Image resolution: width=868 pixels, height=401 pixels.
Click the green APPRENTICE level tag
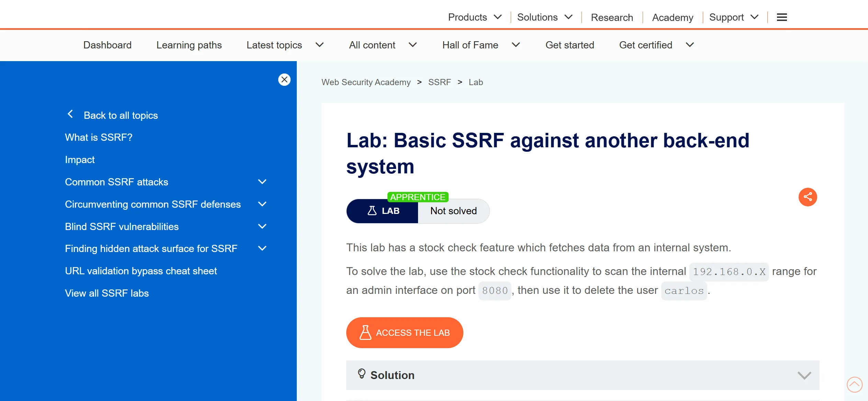click(418, 197)
